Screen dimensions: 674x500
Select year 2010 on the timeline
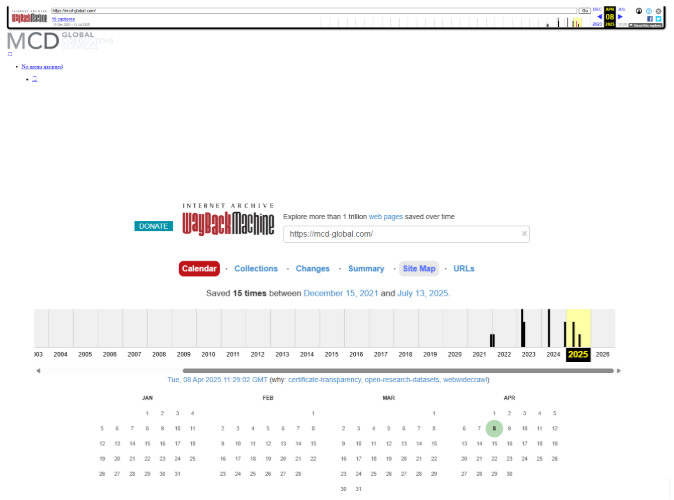click(208, 355)
